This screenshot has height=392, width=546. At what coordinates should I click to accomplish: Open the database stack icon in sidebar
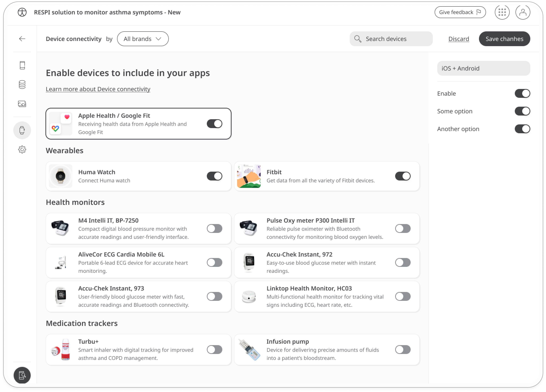coord(22,85)
